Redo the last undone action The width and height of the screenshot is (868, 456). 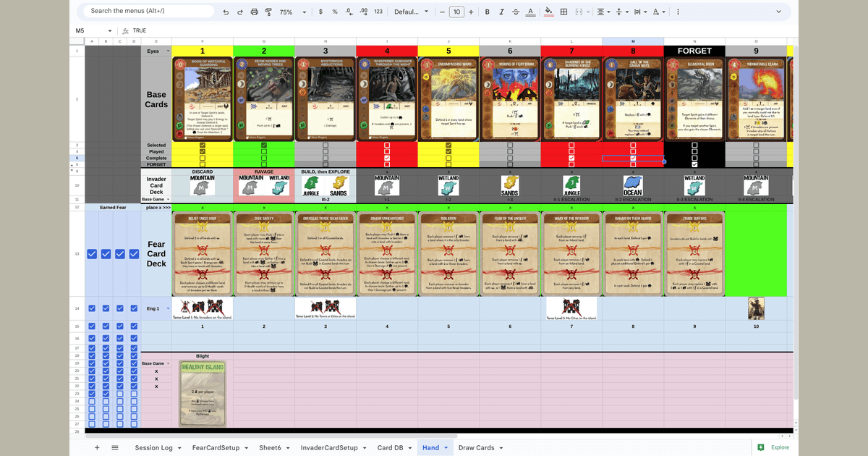click(x=240, y=12)
